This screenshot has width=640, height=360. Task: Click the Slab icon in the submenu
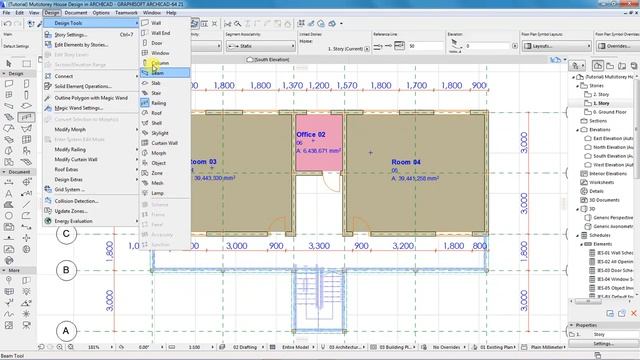pos(145,83)
